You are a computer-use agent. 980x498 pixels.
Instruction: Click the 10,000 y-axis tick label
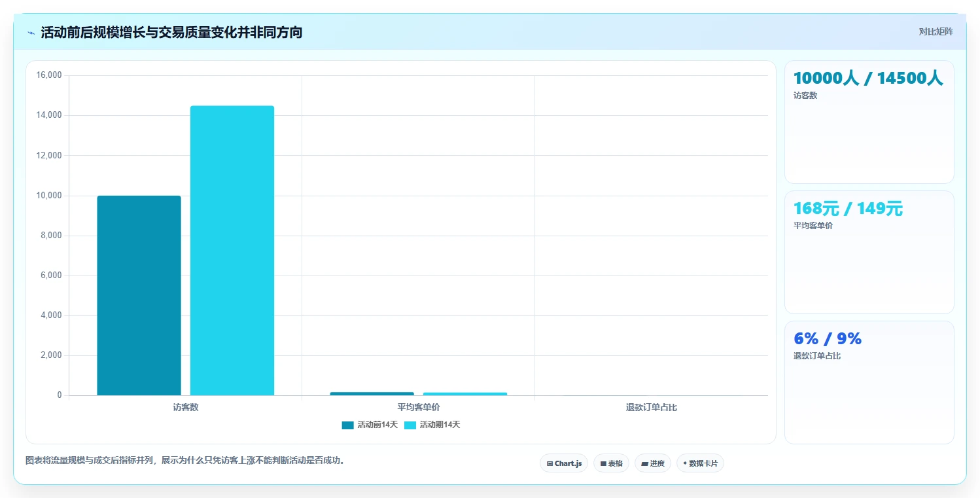pos(48,196)
